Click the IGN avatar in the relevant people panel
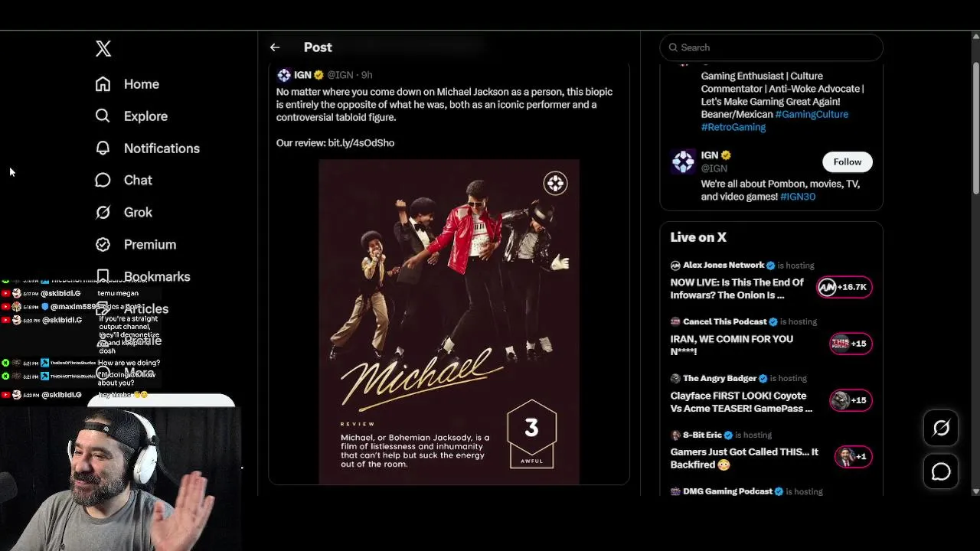Viewport: 980px width, 551px height. tap(683, 161)
